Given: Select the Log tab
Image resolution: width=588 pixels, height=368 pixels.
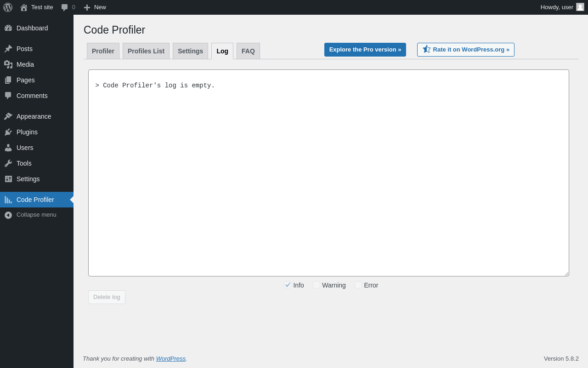Looking at the screenshot, I should pyautogui.click(x=222, y=51).
